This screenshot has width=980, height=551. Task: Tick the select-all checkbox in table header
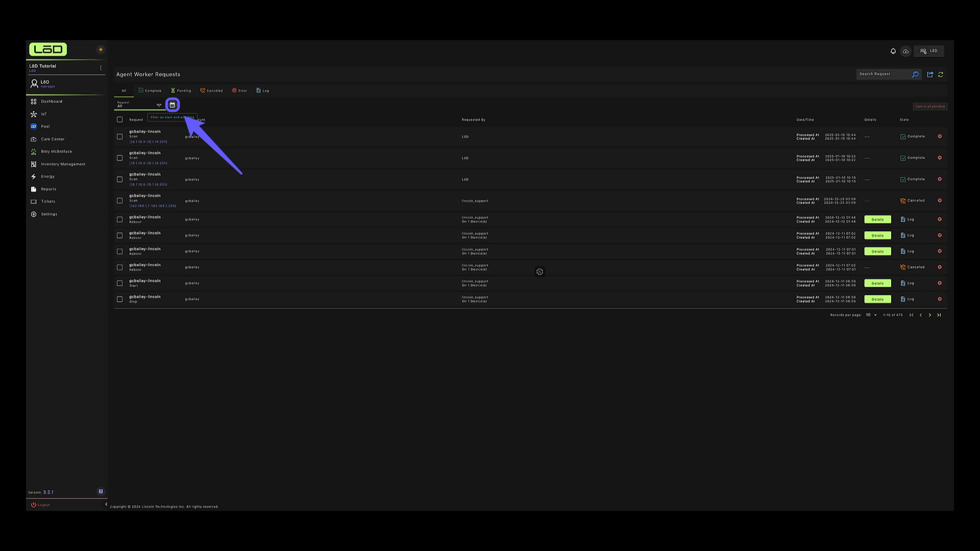(x=120, y=120)
